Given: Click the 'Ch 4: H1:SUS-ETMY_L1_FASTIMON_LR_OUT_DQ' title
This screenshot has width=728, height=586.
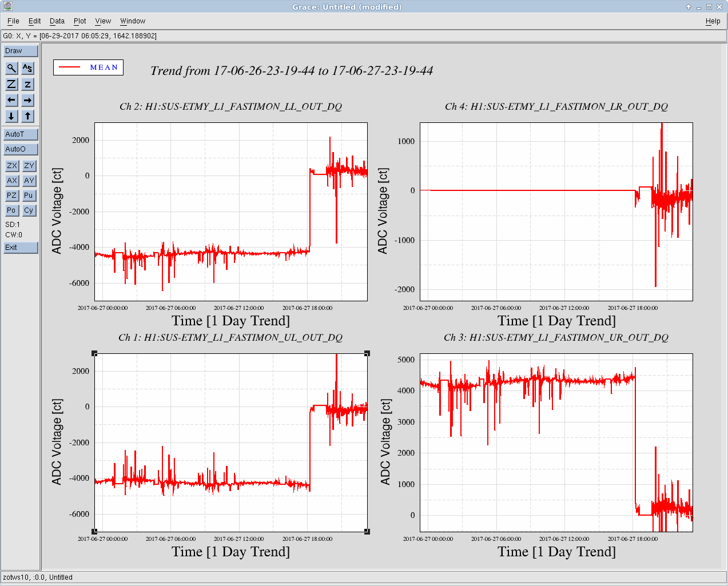Looking at the screenshot, I should click(x=556, y=107).
